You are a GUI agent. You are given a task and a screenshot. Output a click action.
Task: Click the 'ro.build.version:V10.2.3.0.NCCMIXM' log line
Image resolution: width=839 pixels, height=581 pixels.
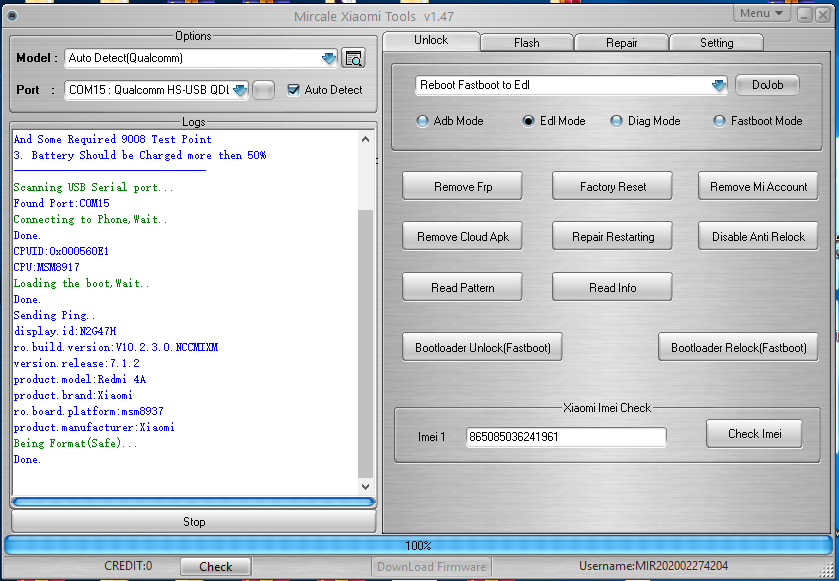click(116, 347)
